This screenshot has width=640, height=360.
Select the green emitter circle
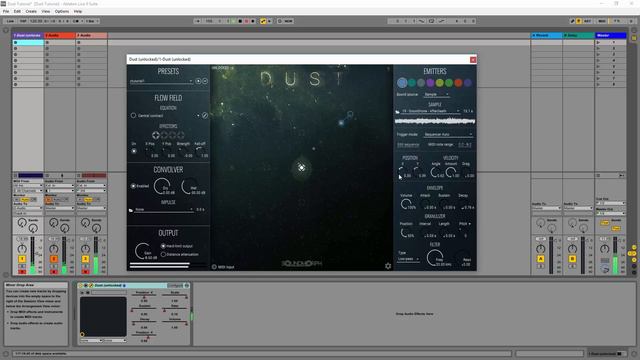[449, 83]
